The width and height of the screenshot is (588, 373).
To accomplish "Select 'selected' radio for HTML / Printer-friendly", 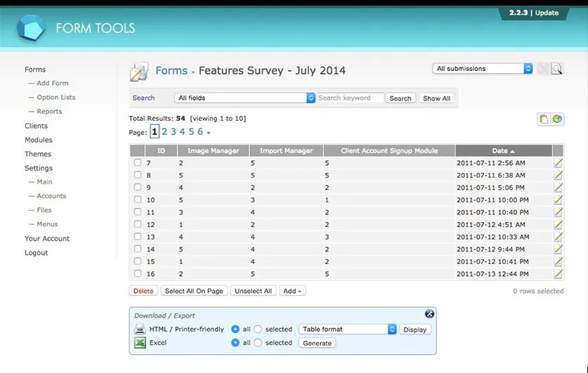I will (x=258, y=329).
